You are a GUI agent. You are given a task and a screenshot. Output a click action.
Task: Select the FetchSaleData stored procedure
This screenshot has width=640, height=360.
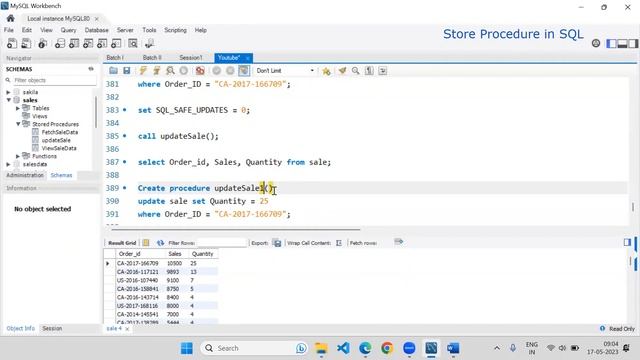click(x=60, y=132)
